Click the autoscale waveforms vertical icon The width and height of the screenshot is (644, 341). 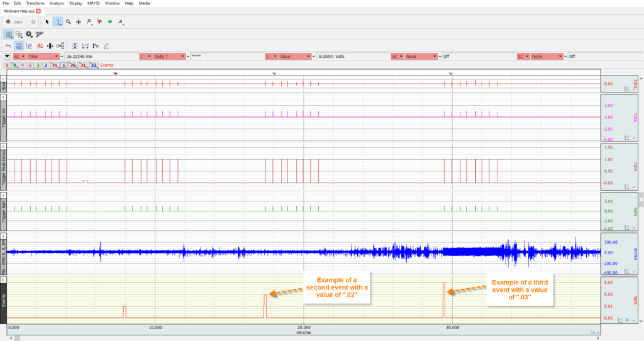(x=74, y=45)
